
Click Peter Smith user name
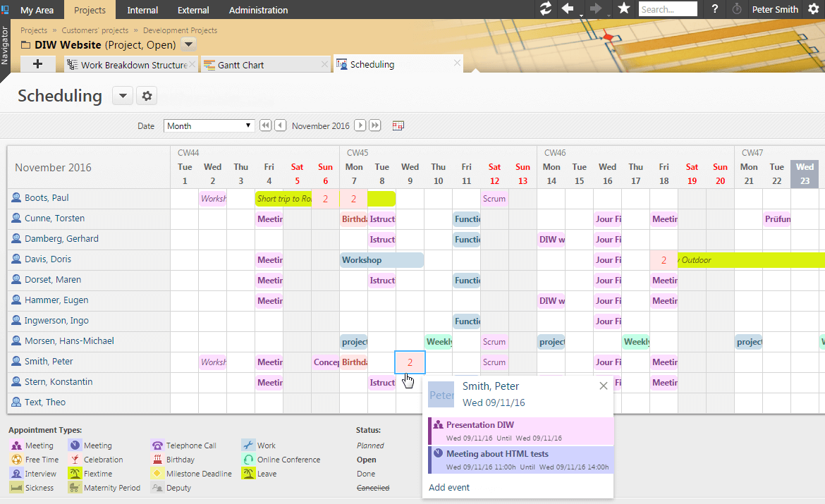[x=775, y=9]
